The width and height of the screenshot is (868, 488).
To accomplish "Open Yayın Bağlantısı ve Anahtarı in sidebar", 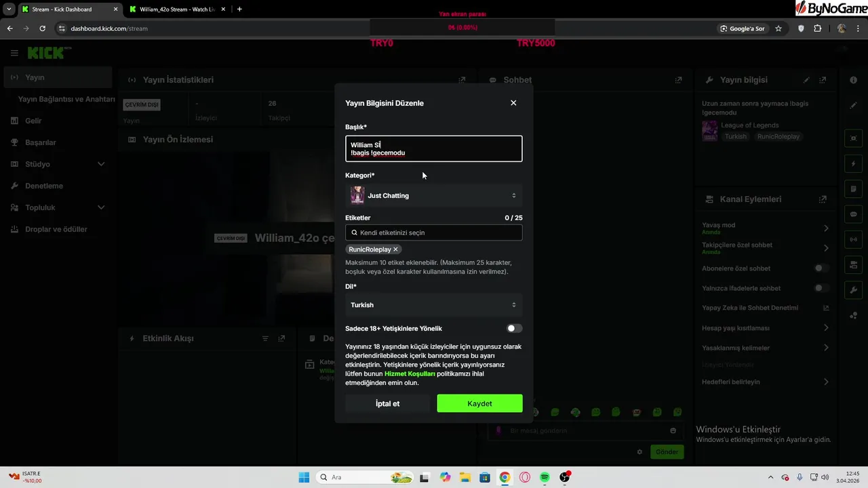I will 66,99.
